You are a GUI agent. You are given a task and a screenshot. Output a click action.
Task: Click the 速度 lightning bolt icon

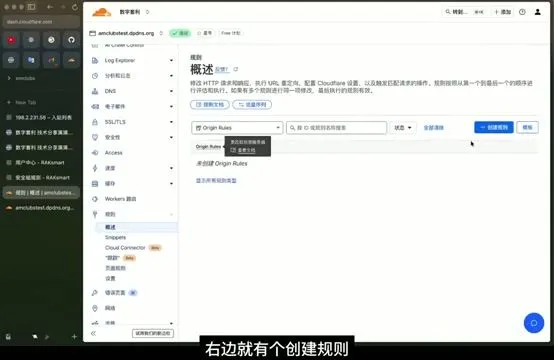point(95,168)
